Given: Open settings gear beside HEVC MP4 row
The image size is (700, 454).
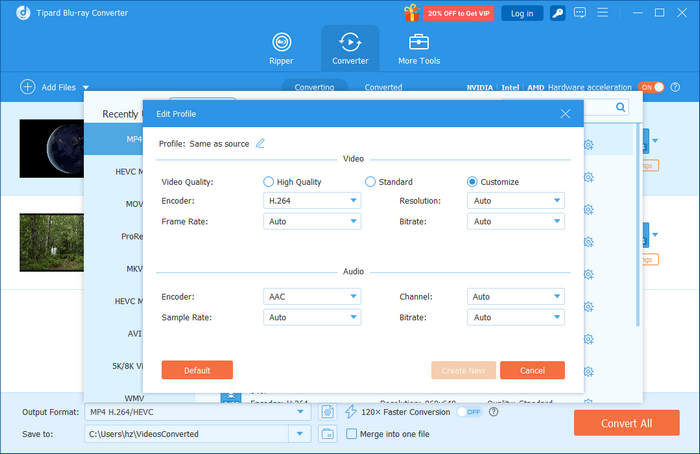Looking at the screenshot, I should click(x=588, y=178).
